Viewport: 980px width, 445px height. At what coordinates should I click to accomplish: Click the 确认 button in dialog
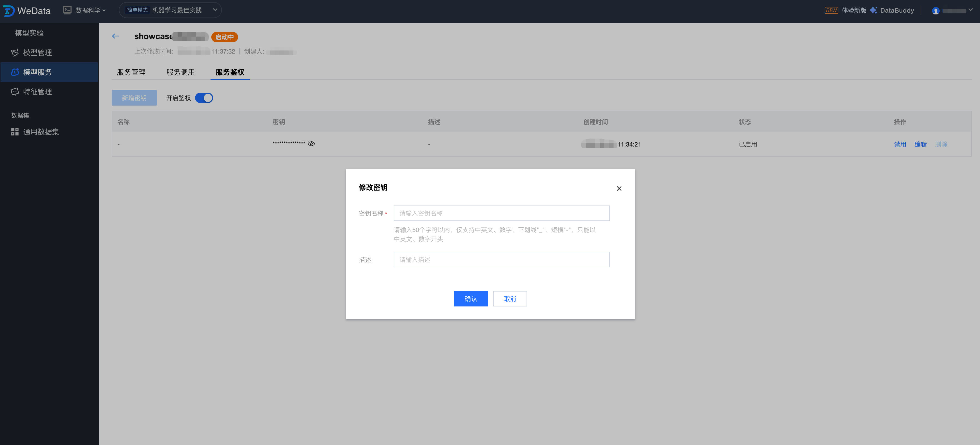[x=471, y=298]
